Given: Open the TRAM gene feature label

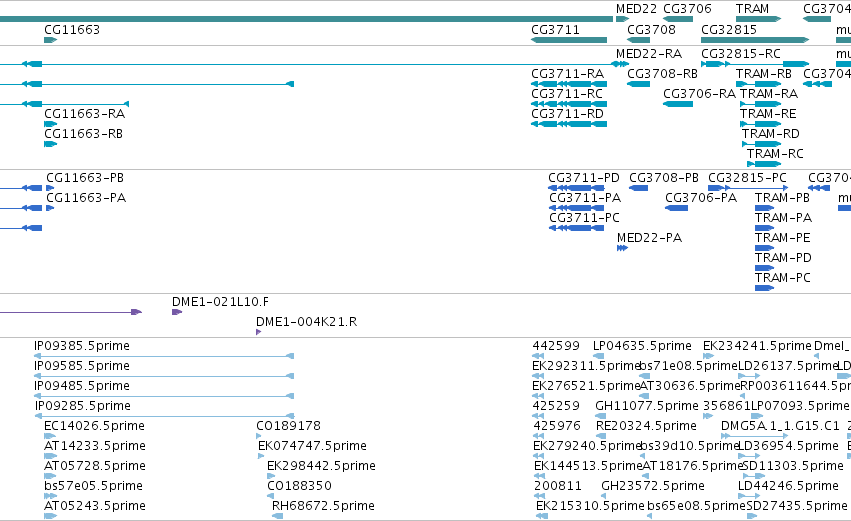Looking at the screenshot, I should pyautogui.click(x=752, y=9).
